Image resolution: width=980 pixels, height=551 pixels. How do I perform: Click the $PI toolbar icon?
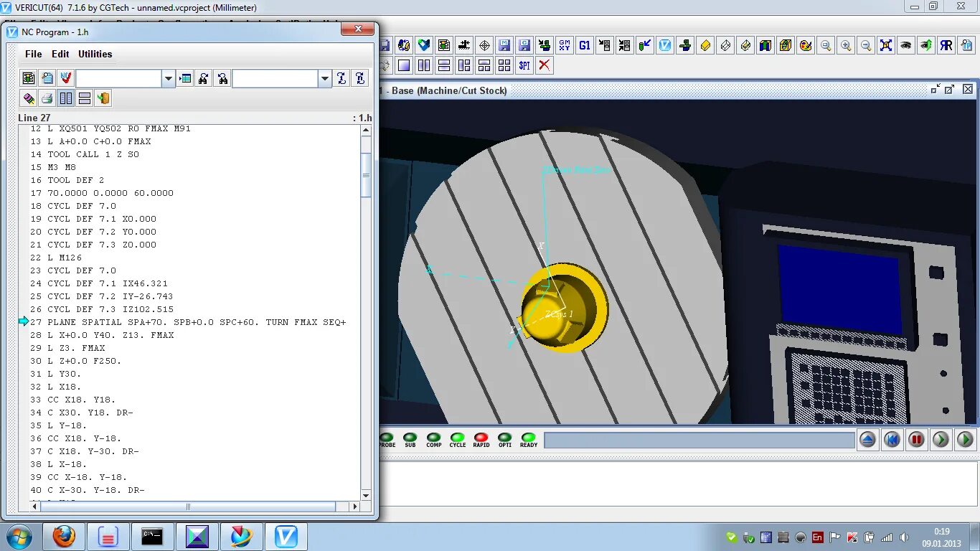(x=524, y=65)
